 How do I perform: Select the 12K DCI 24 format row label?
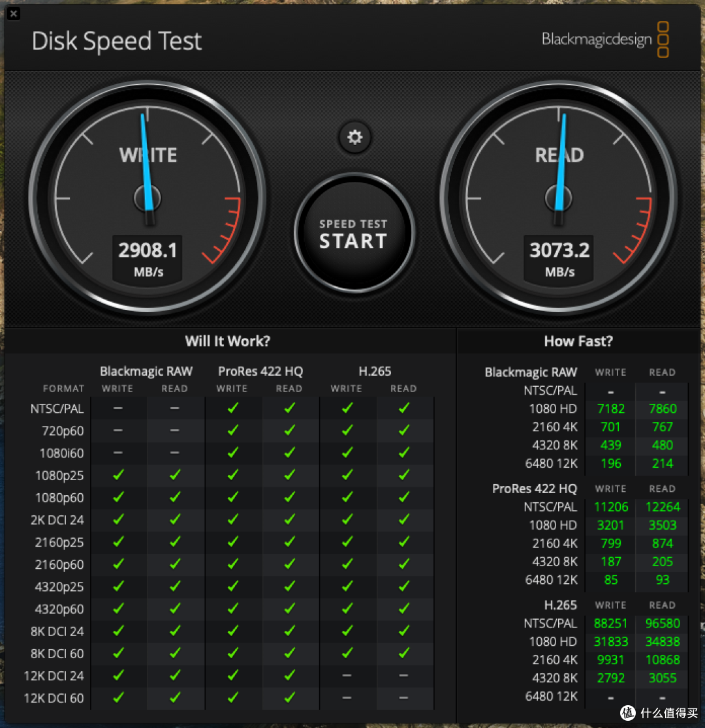point(54,676)
